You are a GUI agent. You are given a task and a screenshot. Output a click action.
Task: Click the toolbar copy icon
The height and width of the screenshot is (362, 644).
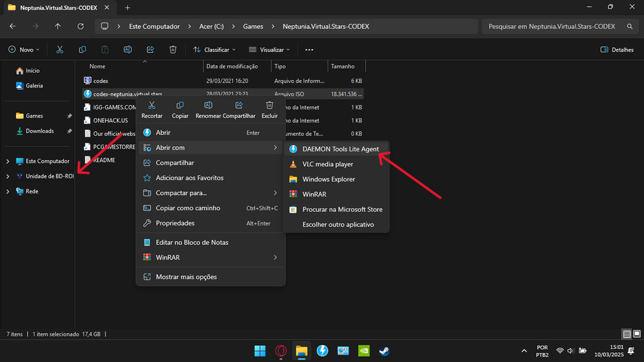pos(82,50)
